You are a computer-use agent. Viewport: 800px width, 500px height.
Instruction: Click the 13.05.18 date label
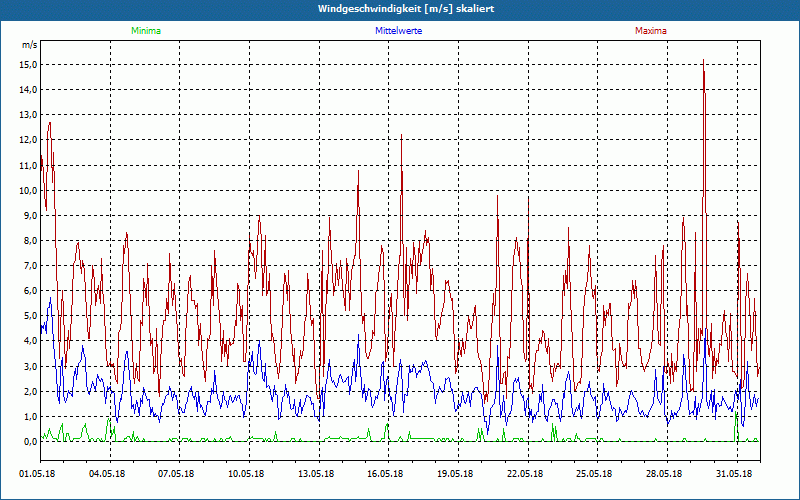pyautogui.click(x=316, y=474)
